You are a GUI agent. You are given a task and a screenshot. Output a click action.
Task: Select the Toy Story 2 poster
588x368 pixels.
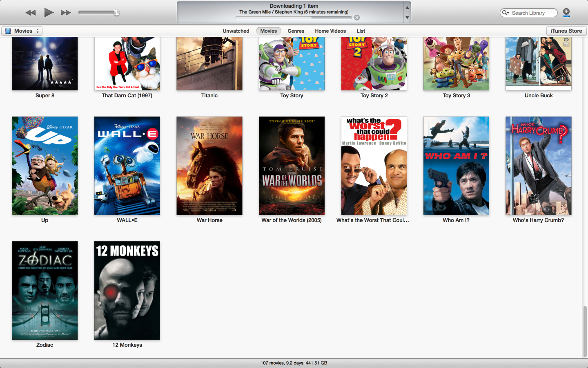point(374,63)
